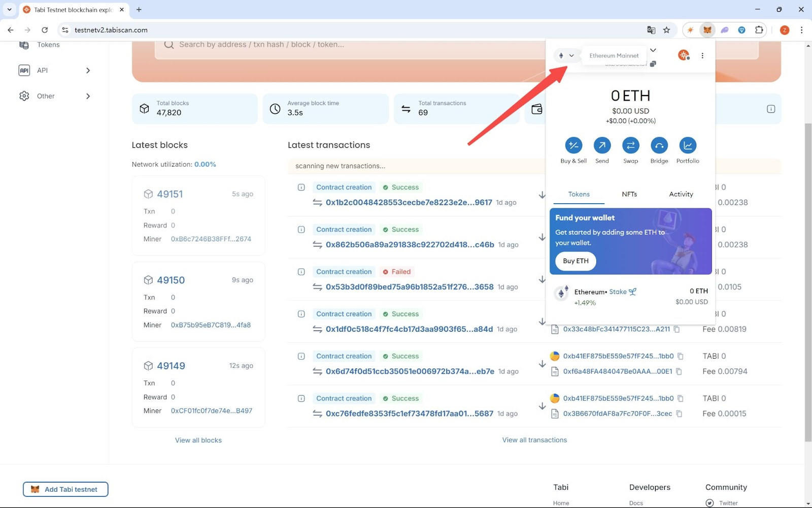
Task: Click the Total transactions 69 card
Action: 457,109
